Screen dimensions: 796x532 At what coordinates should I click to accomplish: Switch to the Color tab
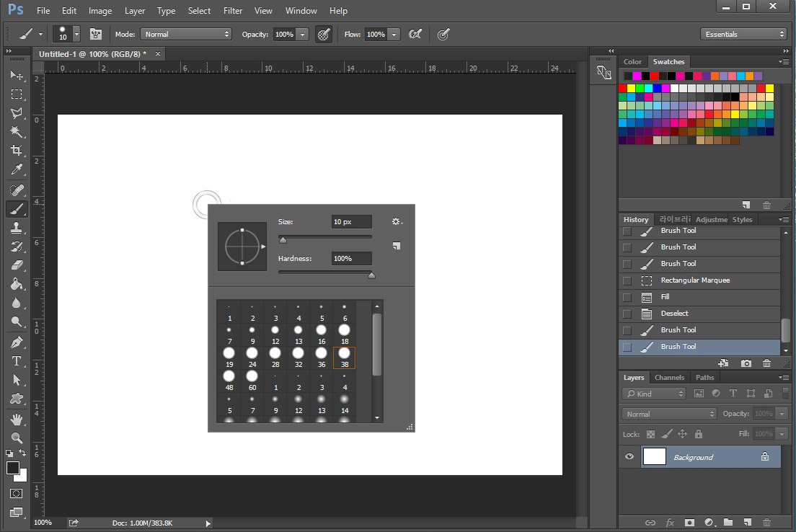pos(632,61)
